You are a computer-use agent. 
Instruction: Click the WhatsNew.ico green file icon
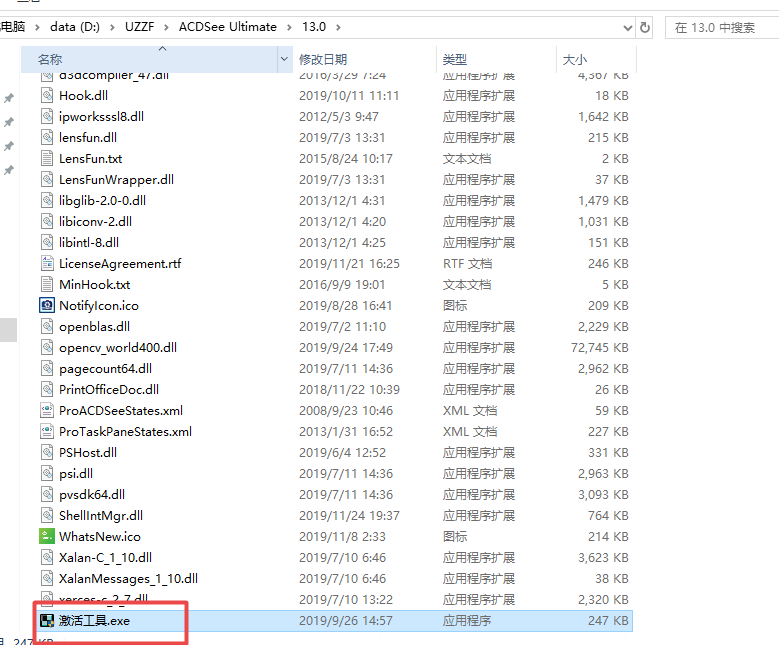coord(47,537)
